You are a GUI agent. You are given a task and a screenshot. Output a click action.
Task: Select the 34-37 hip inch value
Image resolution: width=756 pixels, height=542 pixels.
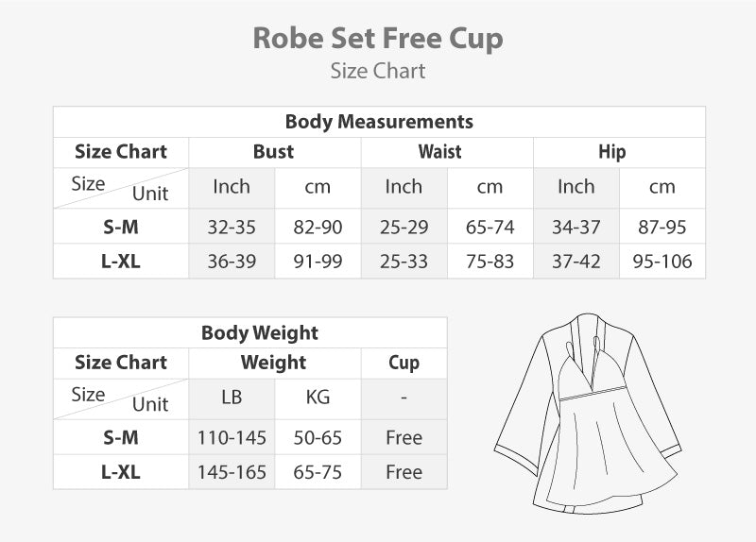[576, 228]
